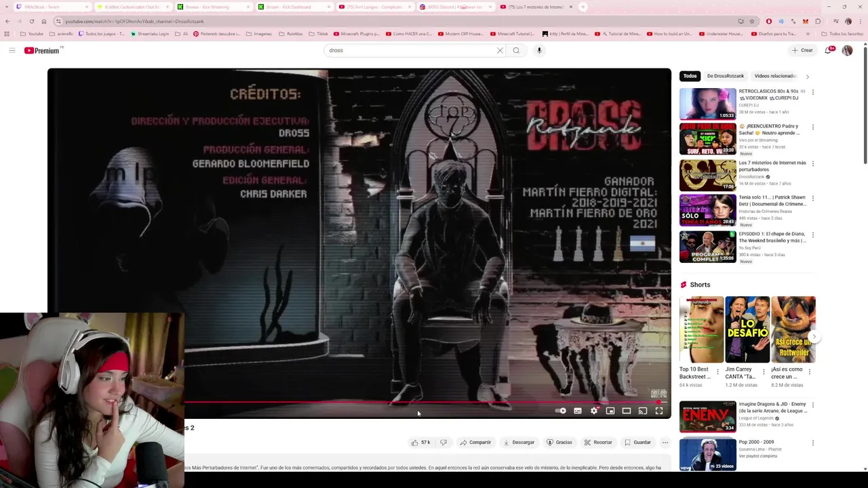Toggle the autoplay switch in player
This screenshot has height=488, width=868.
tap(561, 411)
